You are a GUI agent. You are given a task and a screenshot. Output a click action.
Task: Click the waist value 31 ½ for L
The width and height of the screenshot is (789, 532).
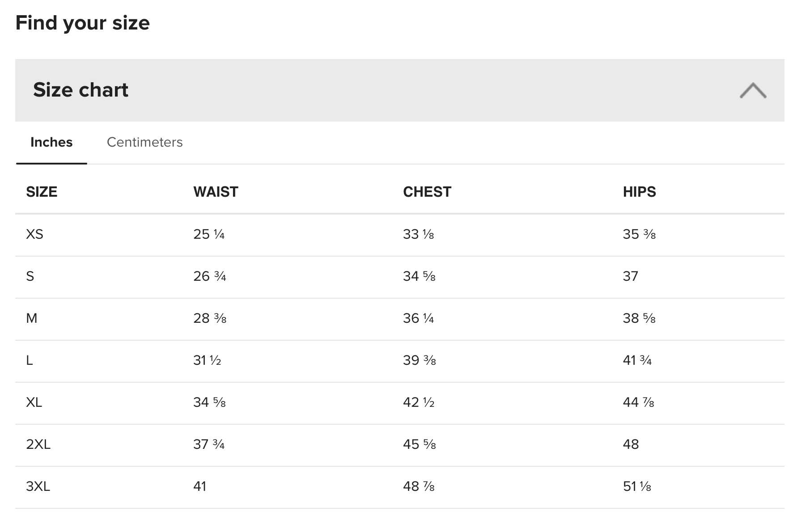(207, 360)
